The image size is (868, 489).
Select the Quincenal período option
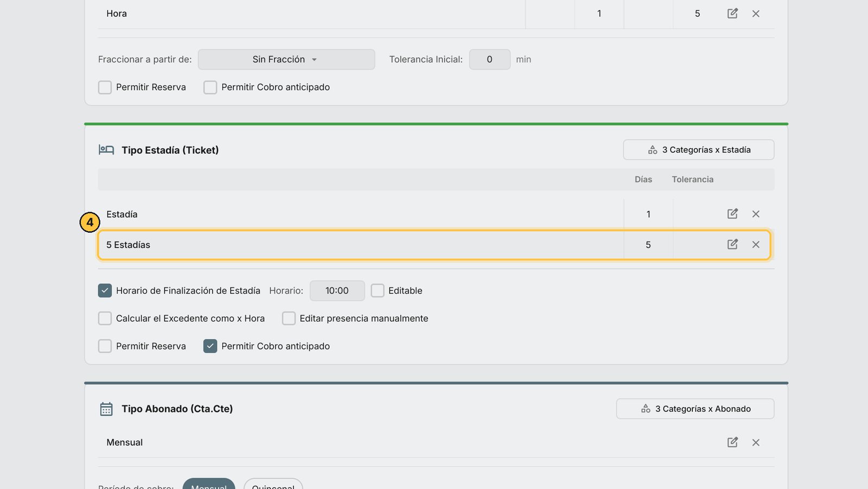click(x=273, y=484)
